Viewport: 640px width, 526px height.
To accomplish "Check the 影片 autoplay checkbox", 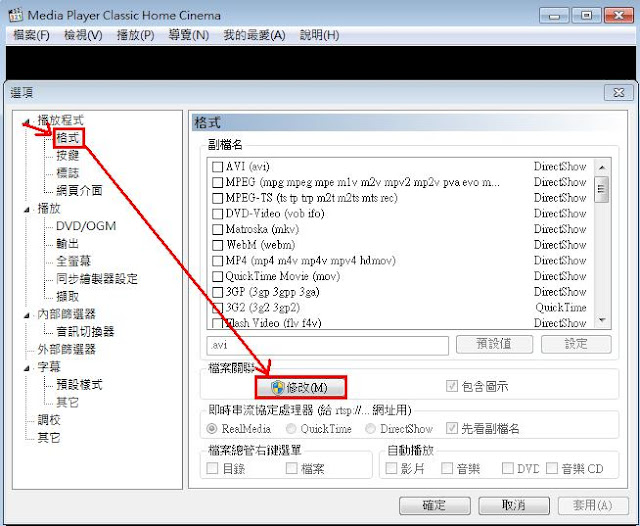I will [391, 468].
